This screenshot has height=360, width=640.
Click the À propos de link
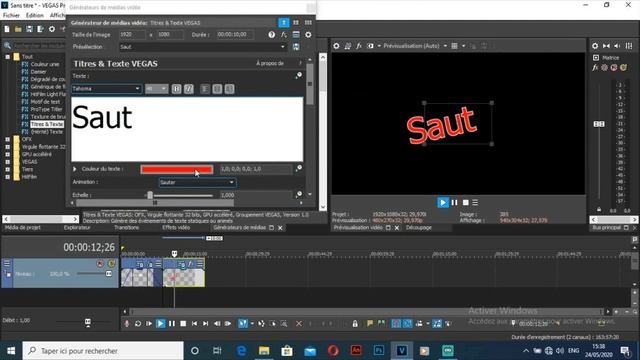tap(270, 63)
